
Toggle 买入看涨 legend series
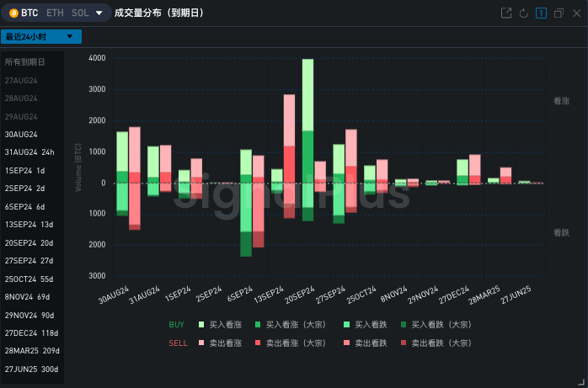click(x=219, y=324)
